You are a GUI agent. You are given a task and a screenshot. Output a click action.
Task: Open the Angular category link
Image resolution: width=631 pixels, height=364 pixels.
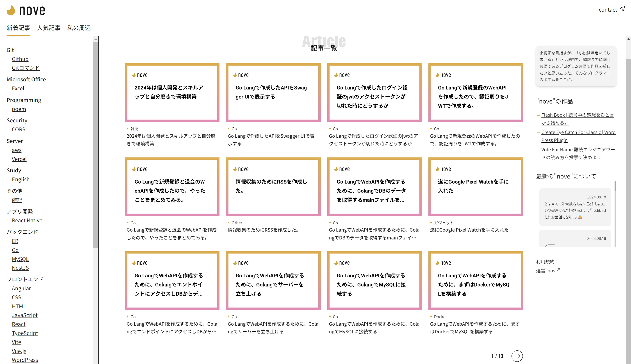[21, 288]
